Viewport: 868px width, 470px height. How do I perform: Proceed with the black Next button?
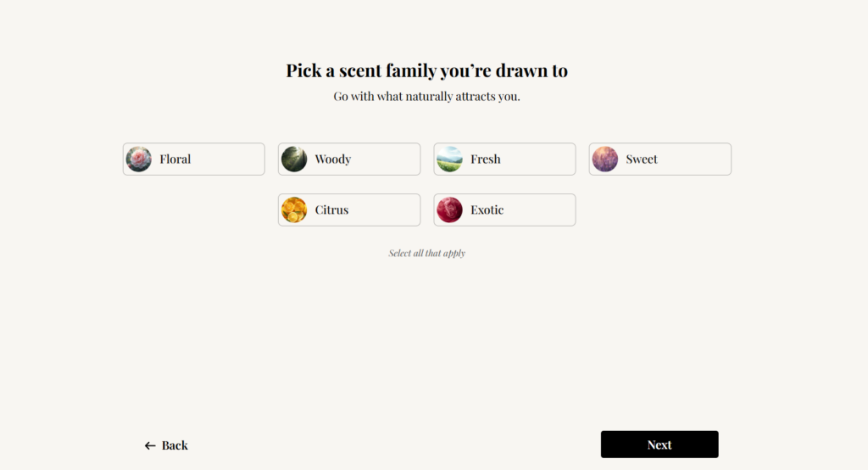(659, 445)
